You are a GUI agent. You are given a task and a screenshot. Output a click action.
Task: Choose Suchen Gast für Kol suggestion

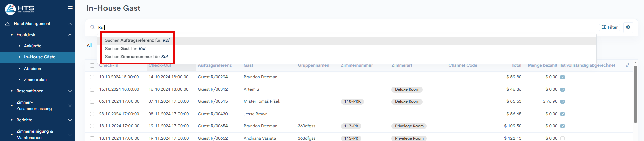click(x=125, y=49)
